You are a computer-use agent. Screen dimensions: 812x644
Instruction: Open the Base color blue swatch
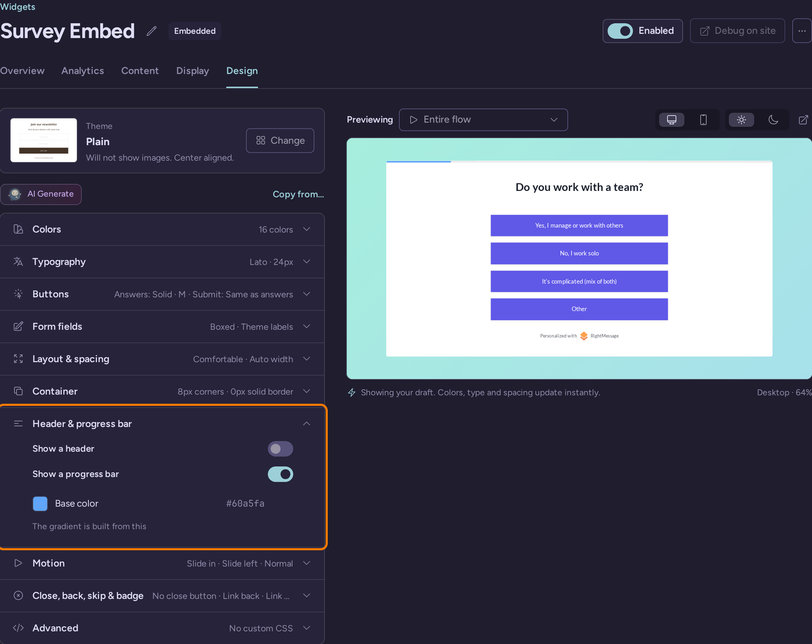pyautogui.click(x=40, y=503)
